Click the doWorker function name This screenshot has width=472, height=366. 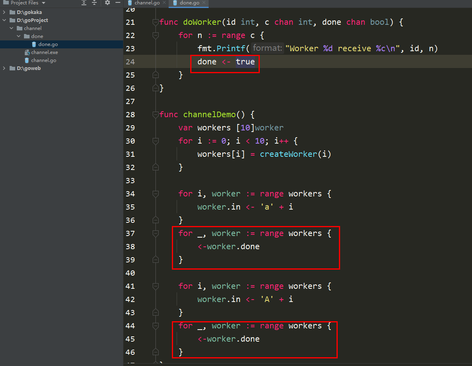tap(202, 22)
